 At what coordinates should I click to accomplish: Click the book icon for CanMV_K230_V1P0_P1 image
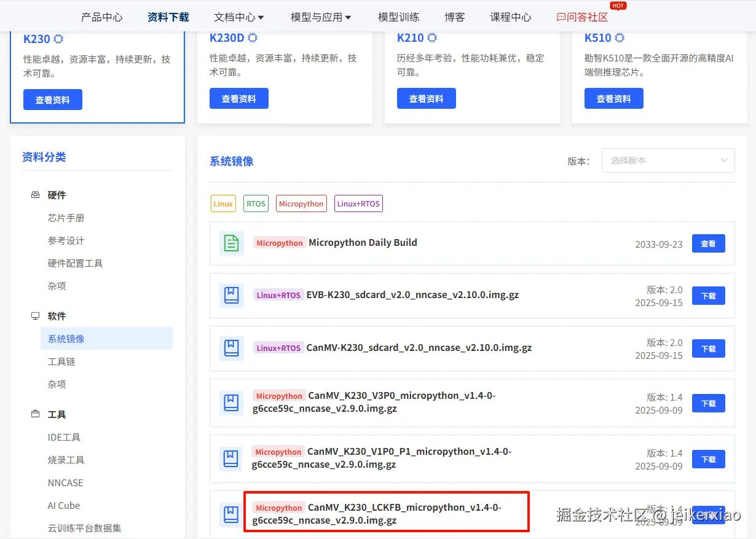tap(231, 458)
